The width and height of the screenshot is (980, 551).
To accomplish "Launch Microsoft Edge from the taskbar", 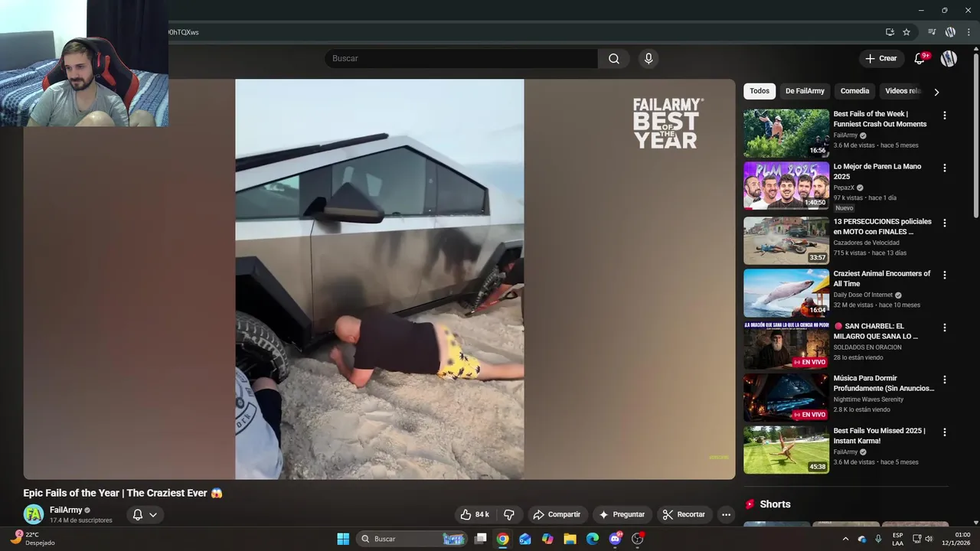I will click(593, 539).
